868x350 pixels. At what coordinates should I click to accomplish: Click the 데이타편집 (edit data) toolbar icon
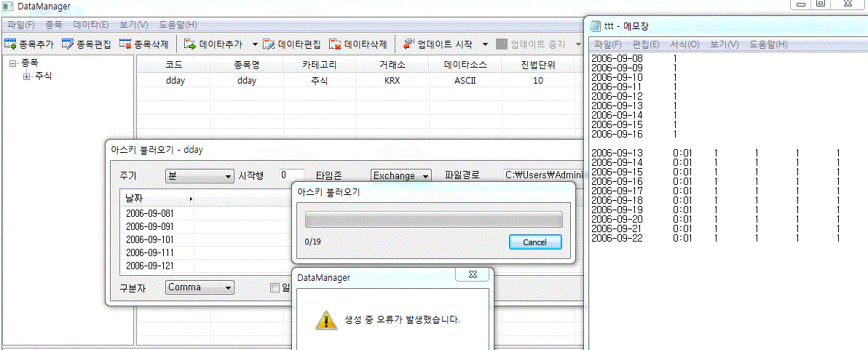[269, 44]
